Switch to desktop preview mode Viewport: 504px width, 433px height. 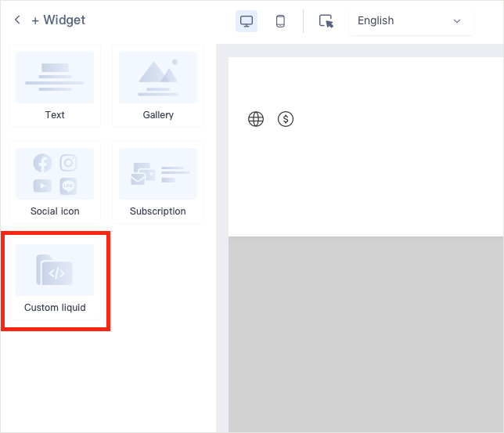pyautogui.click(x=247, y=21)
